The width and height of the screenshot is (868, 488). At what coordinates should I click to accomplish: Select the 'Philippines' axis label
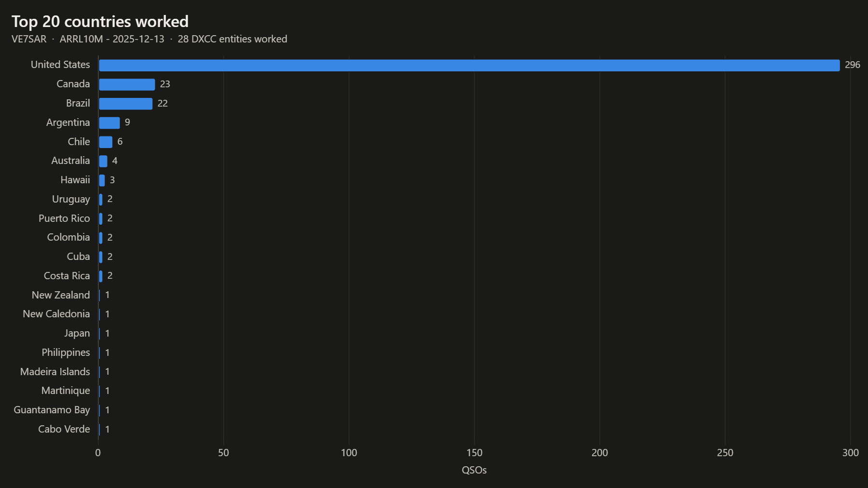point(66,352)
